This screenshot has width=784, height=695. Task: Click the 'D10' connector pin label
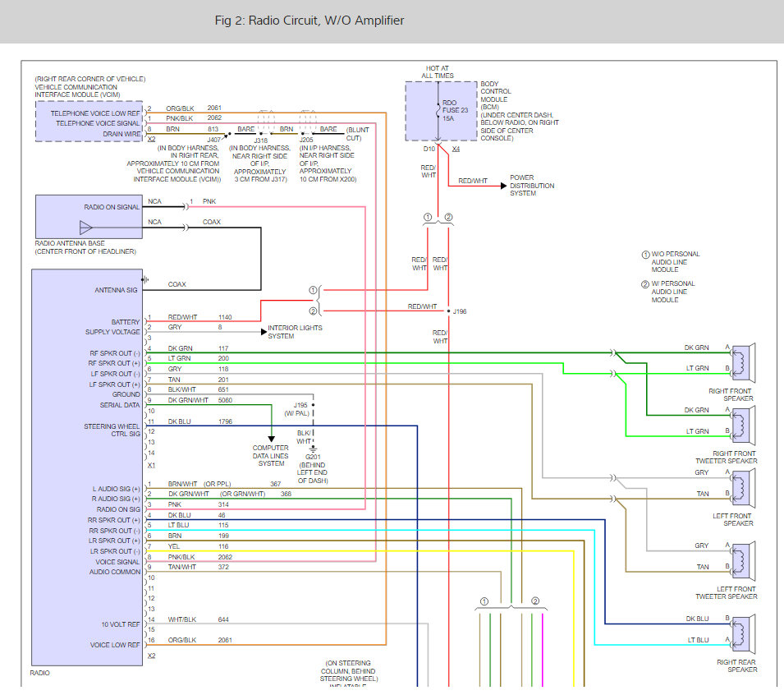[x=429, y=149]
